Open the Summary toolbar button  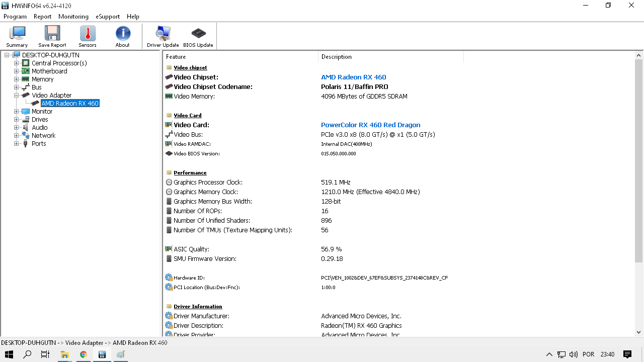(x=17, y=37)
